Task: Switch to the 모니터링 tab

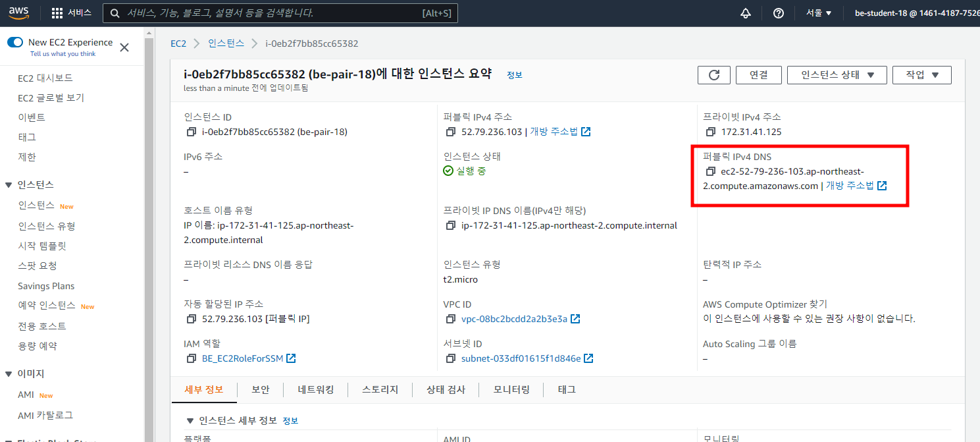Action: (511, 389)
